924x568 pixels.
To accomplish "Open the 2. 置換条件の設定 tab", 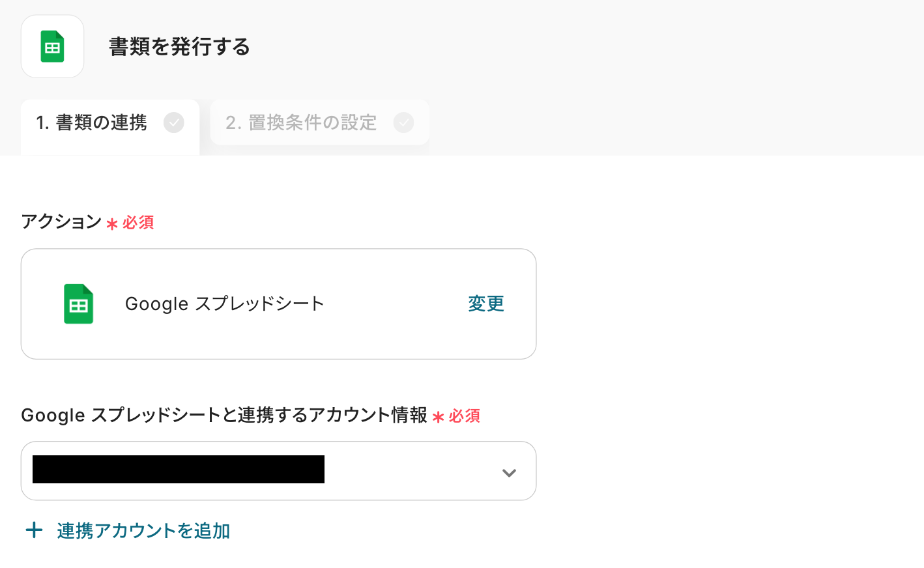I will pos(301,122).
